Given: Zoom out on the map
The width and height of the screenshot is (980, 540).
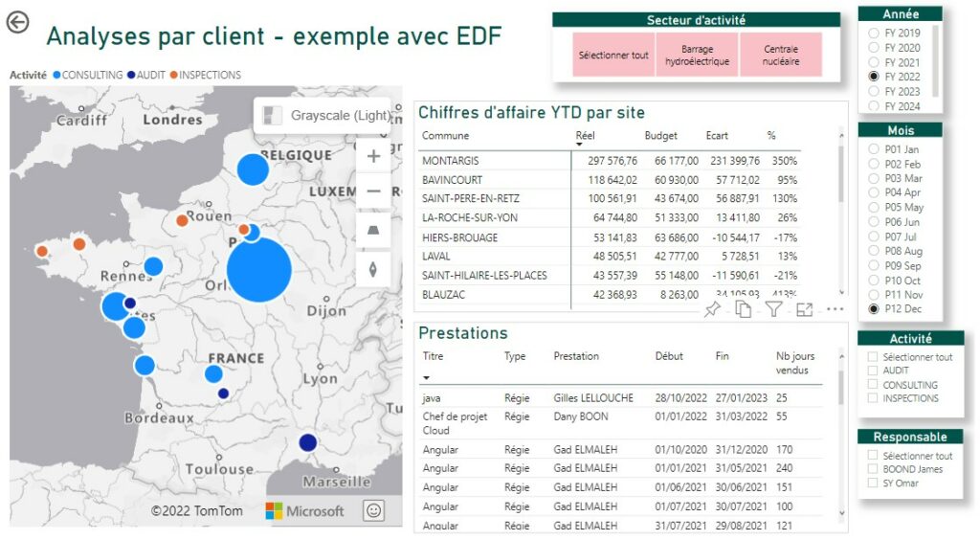Looking at the screenshot, I should click(x=373, y=191).
